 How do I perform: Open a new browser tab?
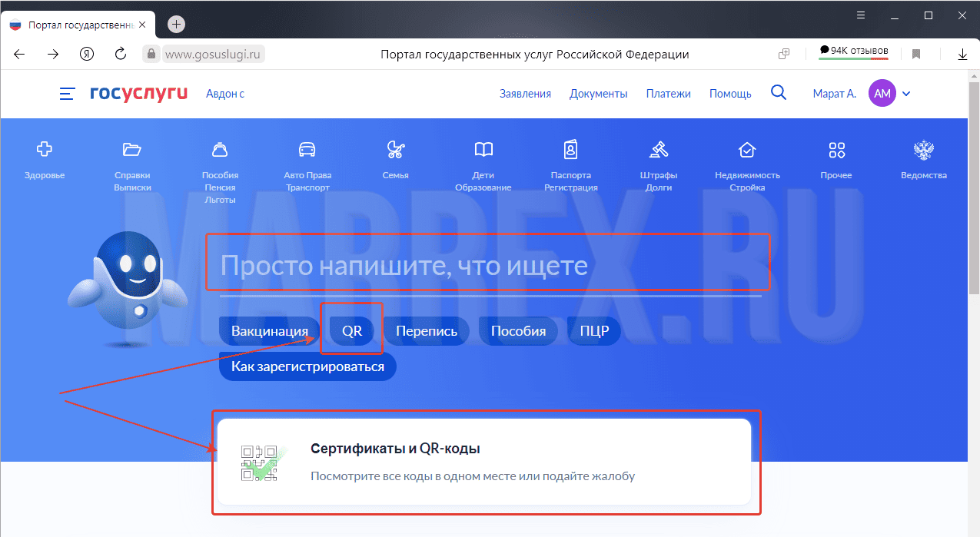click(x=176, y=24)
